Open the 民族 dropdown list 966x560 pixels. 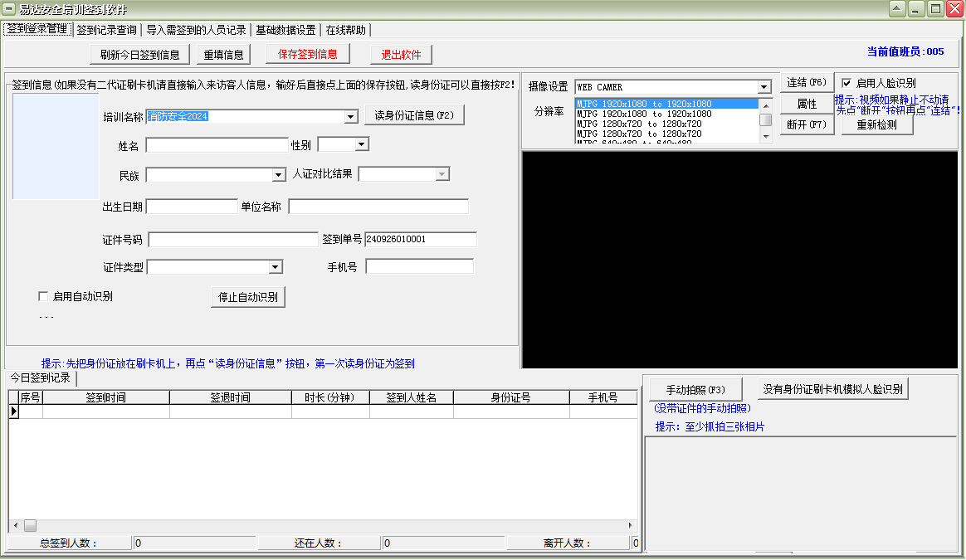coord(279,175)
